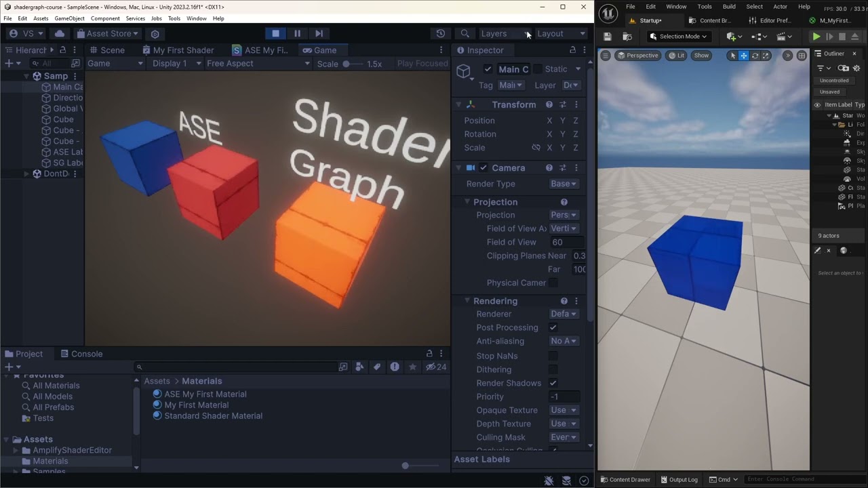This screenshot has width=868, height=488.
Task: Open Unity's Component menu
Action: [x=105, y=18]
